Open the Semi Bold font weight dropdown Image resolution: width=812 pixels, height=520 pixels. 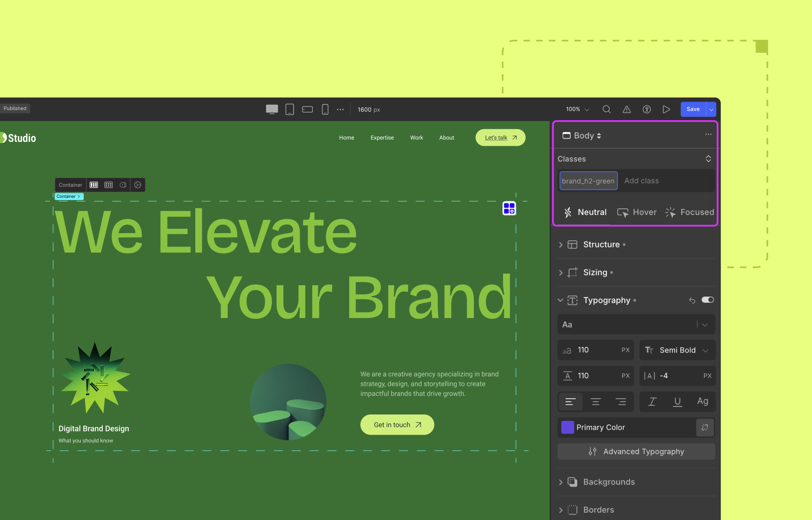click(677, 350)
